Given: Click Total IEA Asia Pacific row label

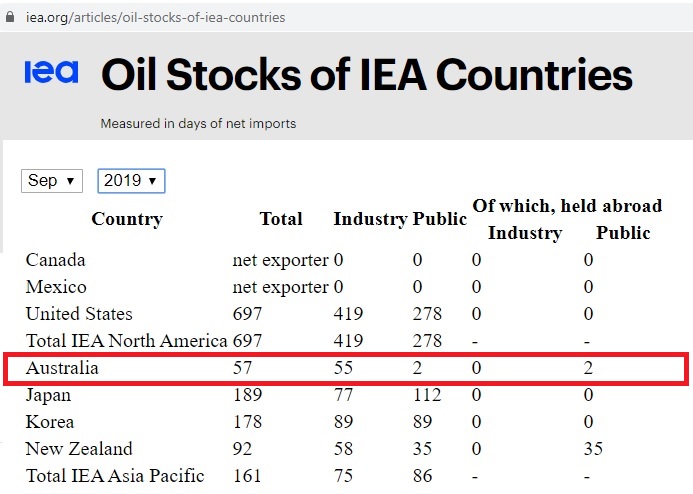Looking at the screenshot, I should tap(115, 475).
